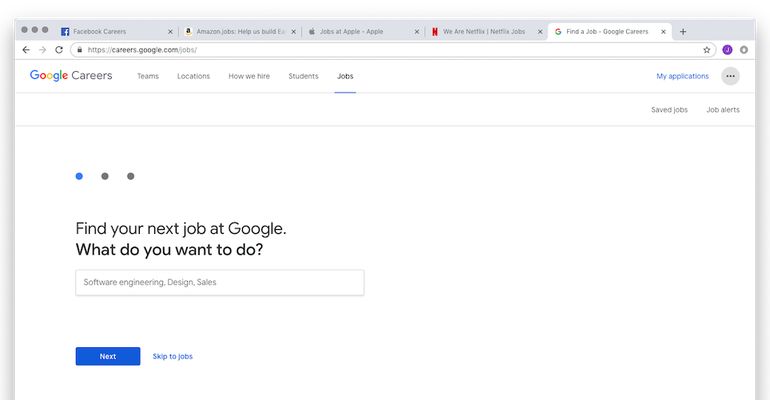This screenshot has height=400, width=770.
Task: Open new tab with plus icon
Action: pos(683,31)
